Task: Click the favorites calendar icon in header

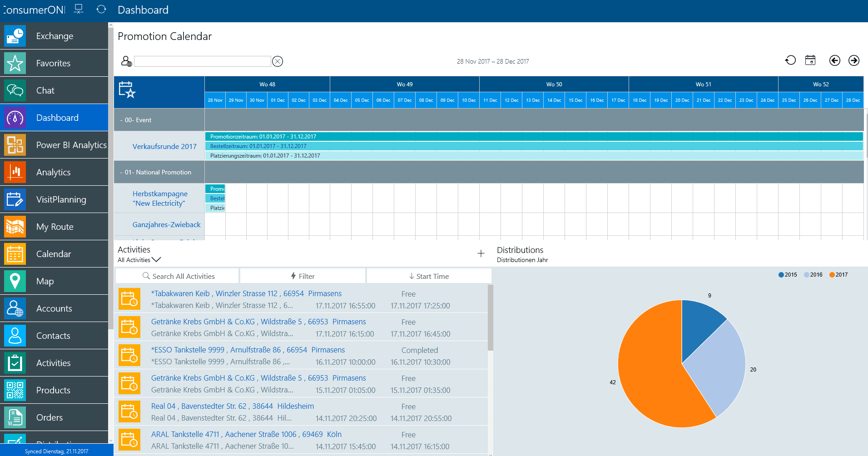Action: 127,90
